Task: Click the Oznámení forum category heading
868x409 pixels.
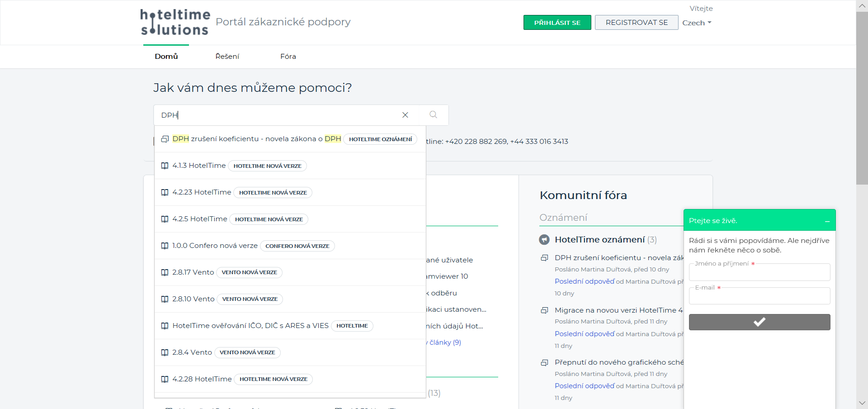Action: point(563,218)
